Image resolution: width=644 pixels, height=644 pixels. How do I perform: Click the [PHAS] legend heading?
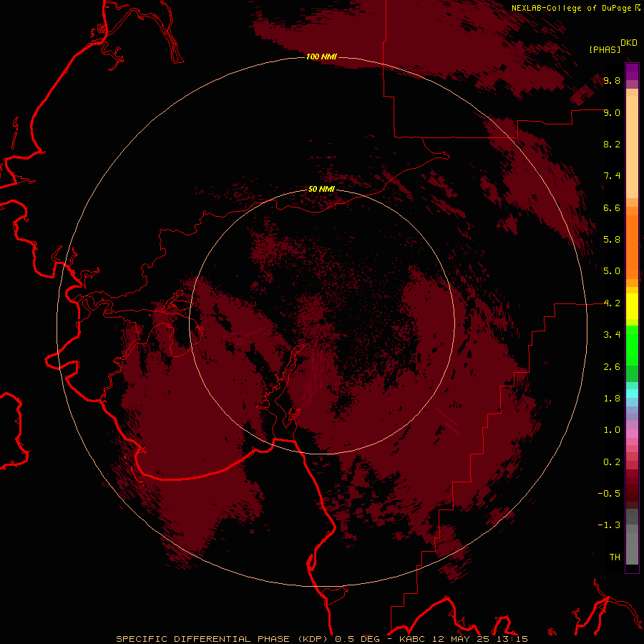[605, 49]
